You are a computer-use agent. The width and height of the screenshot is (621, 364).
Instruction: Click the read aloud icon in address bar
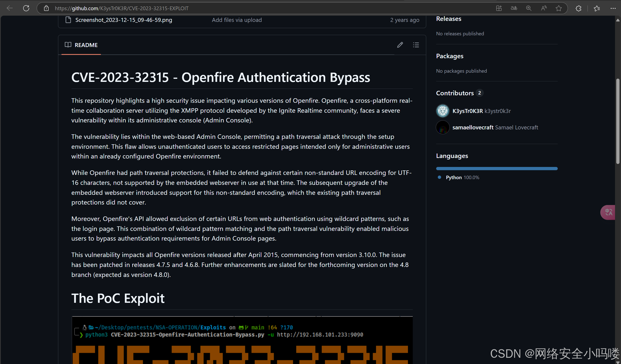544,8
